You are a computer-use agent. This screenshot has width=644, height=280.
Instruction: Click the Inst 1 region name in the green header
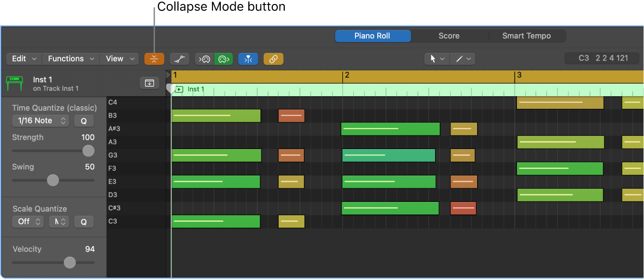pyautogui.click(x=196, y=89)
